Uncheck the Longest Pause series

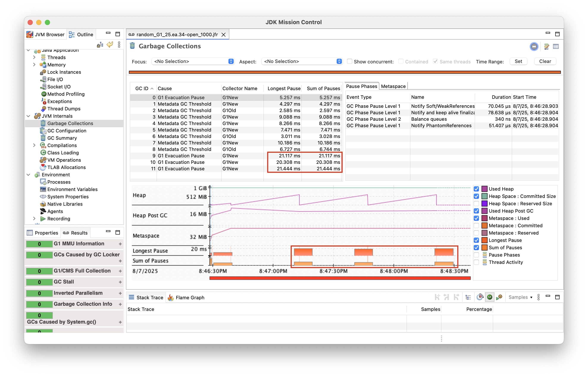pyautogui.click(x=476, y=240)
